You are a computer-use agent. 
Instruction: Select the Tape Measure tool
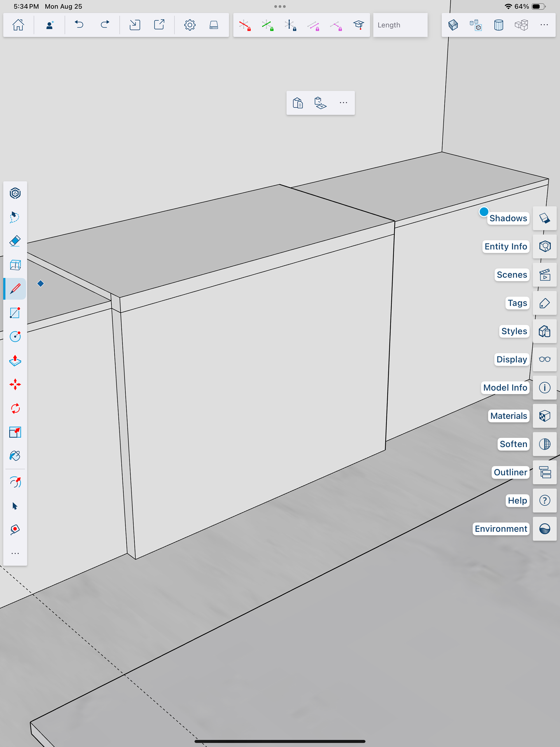[15, 530]
